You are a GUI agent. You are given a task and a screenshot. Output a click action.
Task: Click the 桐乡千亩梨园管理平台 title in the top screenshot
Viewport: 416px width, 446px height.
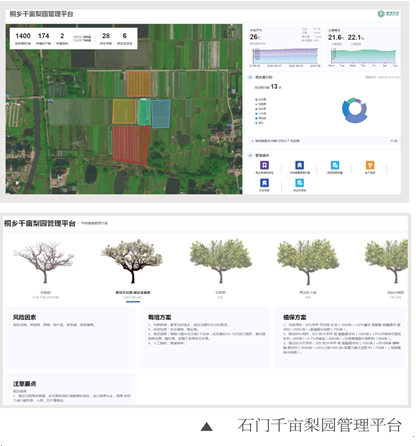[41, 14]
